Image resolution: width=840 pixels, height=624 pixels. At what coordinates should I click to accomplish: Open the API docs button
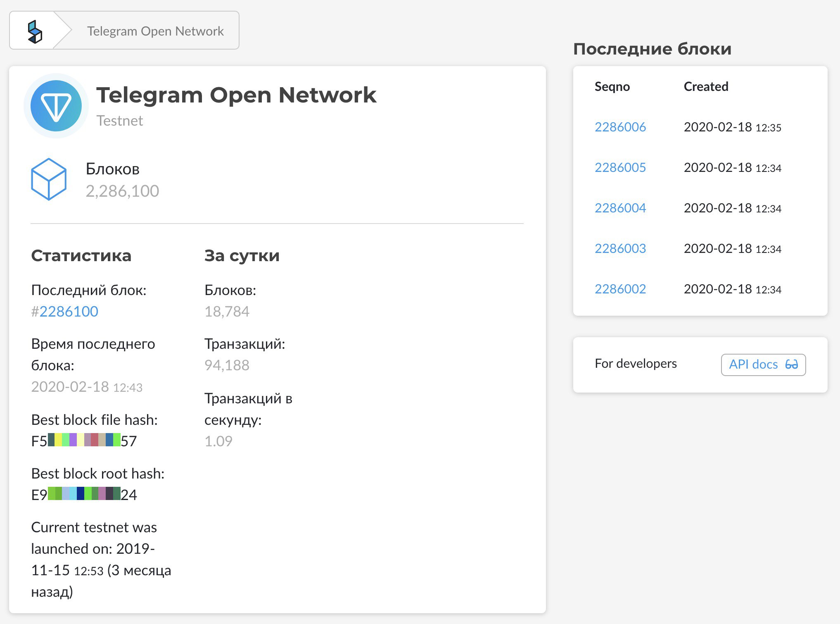(x=763, y=364)
